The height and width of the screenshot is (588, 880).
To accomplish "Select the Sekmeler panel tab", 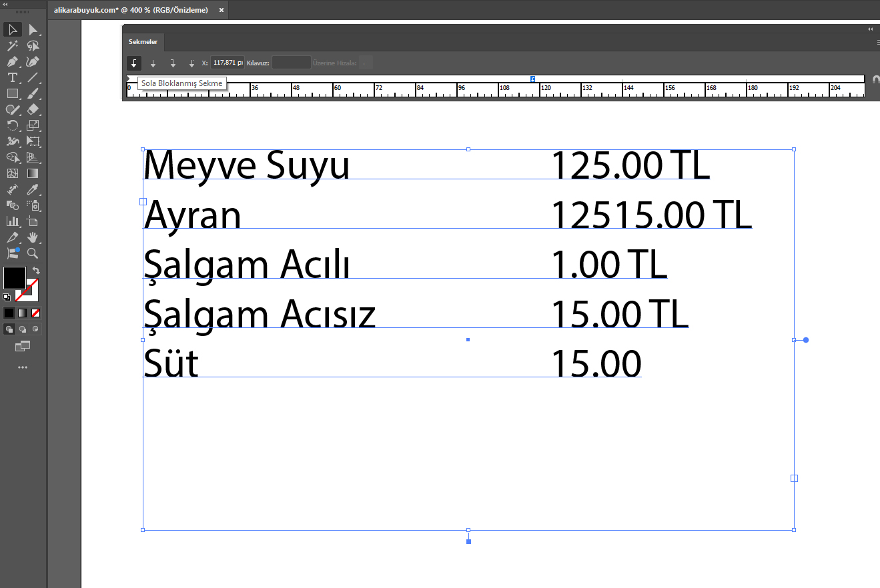I will (x=143, y=42).
